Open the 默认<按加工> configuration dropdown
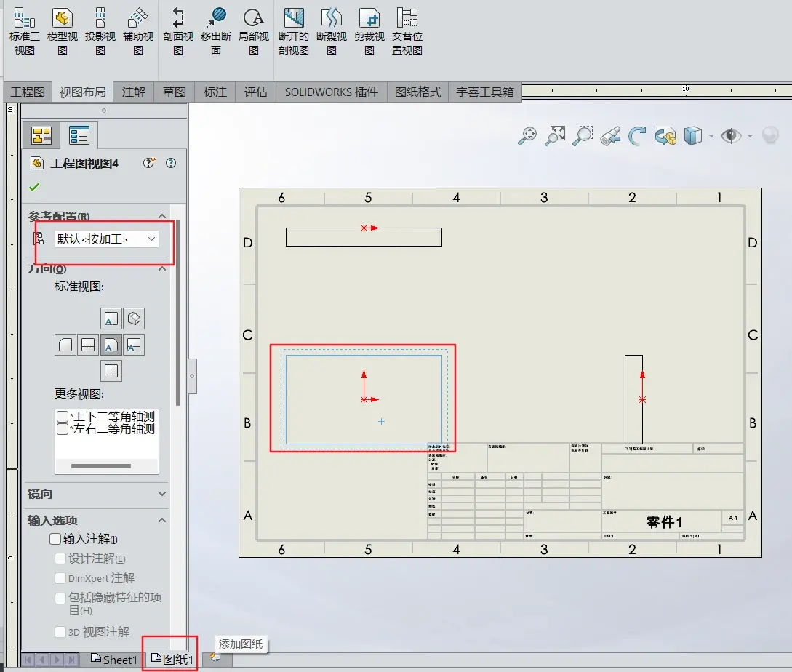 tap(107, 239)
